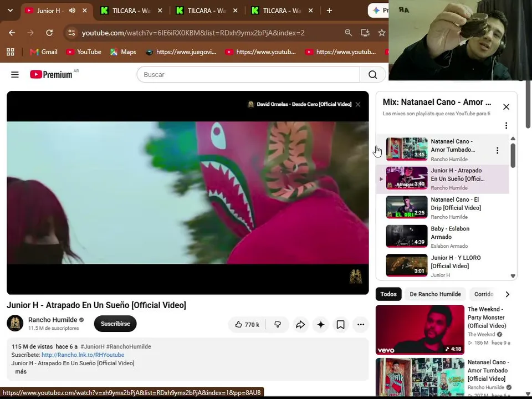The width and height of the screenshot is (532, 399).
Task: Open the YouTube bookmark
Action: (84, 52)
